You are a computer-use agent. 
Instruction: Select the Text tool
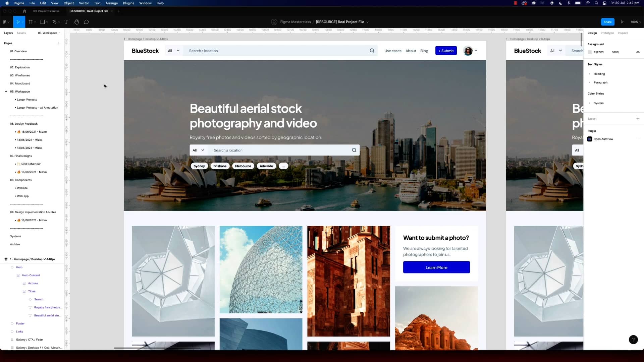click(x=66, y=22)
